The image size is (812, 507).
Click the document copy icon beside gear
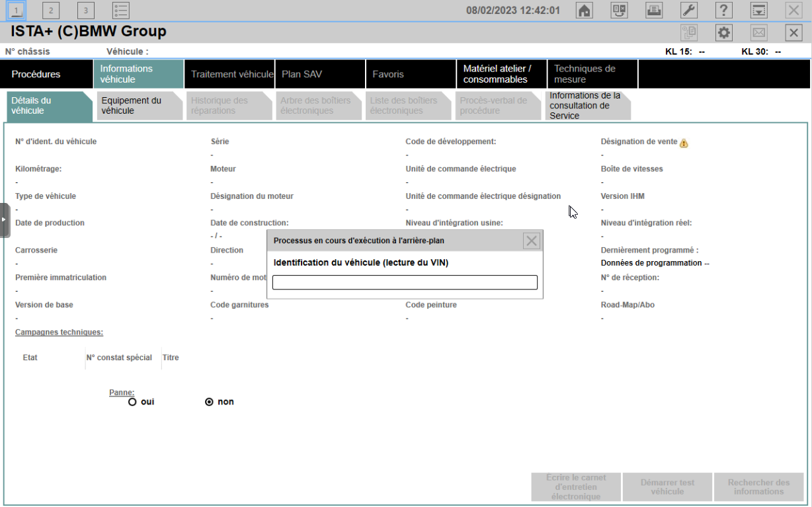point(689,32)
